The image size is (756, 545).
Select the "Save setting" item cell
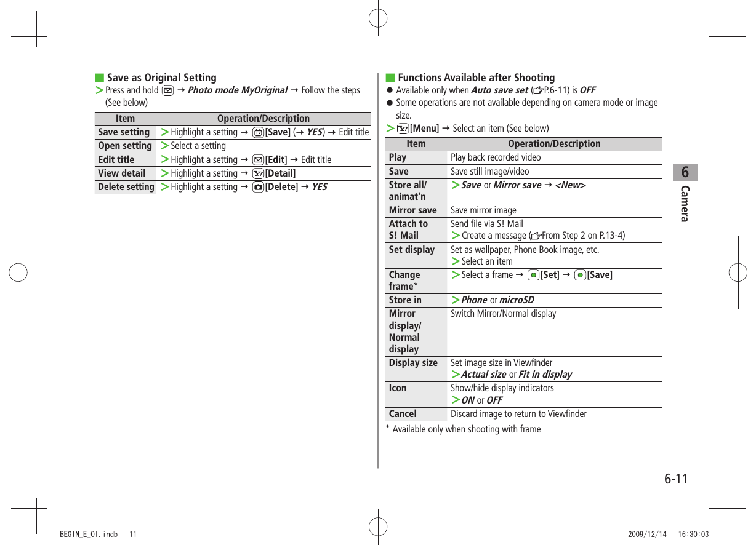click(126, 132)
